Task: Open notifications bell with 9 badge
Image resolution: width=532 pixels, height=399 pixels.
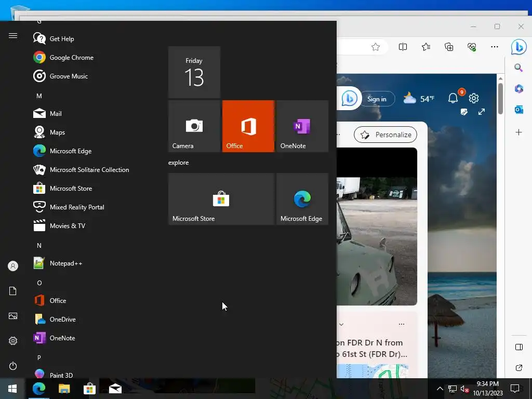Action: pos(454,98)
